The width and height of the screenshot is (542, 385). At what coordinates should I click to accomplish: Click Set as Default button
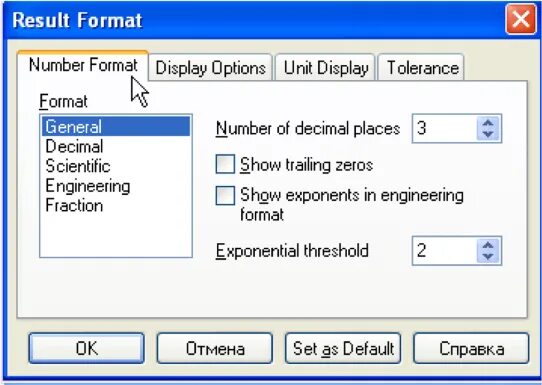point(343,348)
